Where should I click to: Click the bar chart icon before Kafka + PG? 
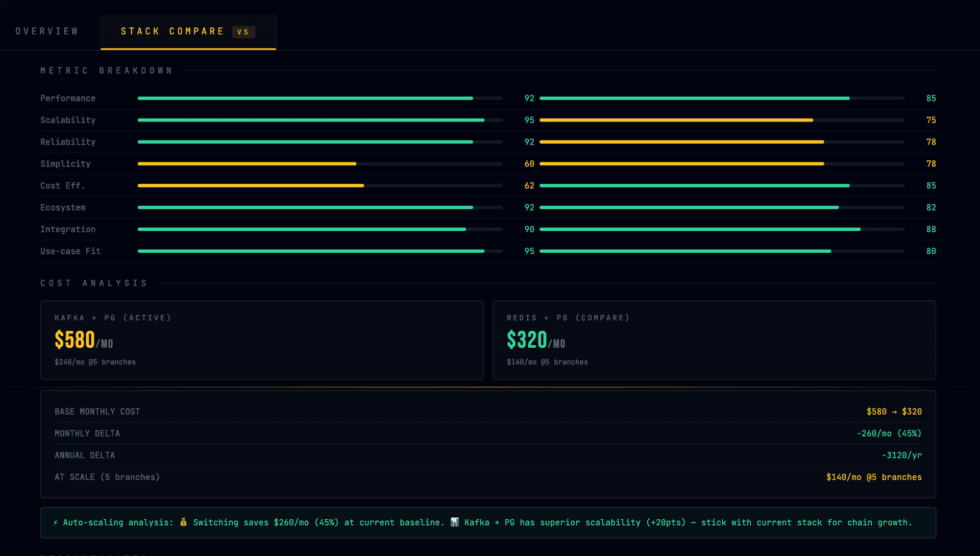click(454, 522)
